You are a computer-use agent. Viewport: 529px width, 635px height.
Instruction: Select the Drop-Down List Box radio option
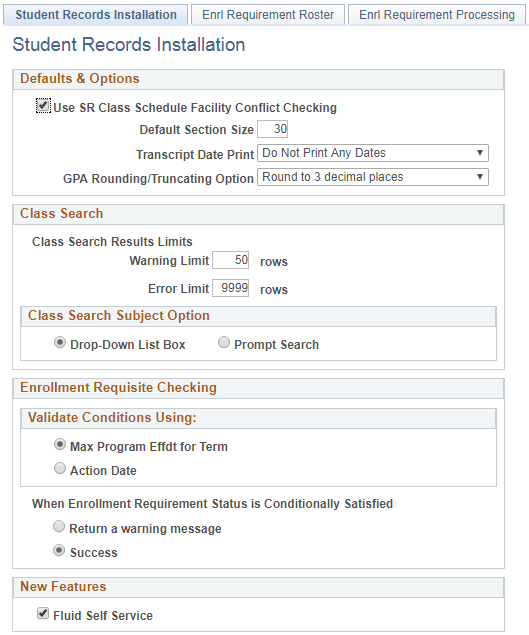60,343
